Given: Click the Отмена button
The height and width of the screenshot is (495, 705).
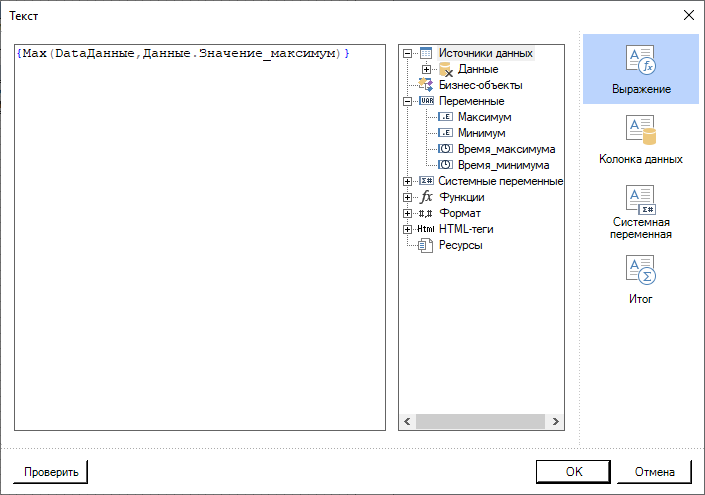Looking at the screenshot, I should (654, 472).
